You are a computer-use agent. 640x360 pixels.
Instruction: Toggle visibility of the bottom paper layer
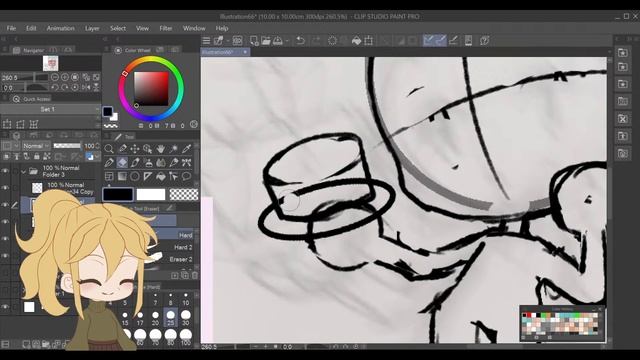coord(5,307)
